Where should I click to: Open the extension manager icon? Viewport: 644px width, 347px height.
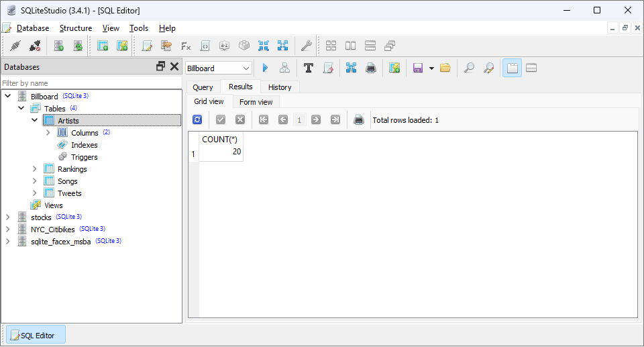(244, 46)
